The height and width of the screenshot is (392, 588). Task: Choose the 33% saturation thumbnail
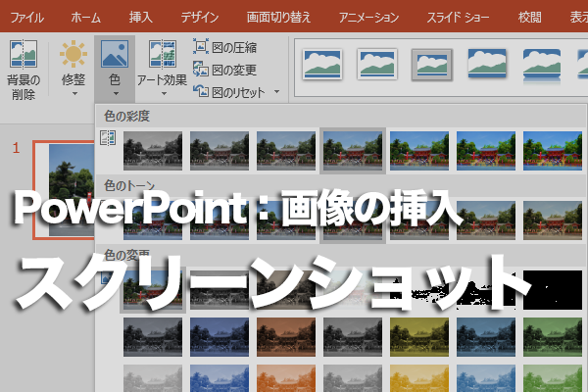point(220,151)
